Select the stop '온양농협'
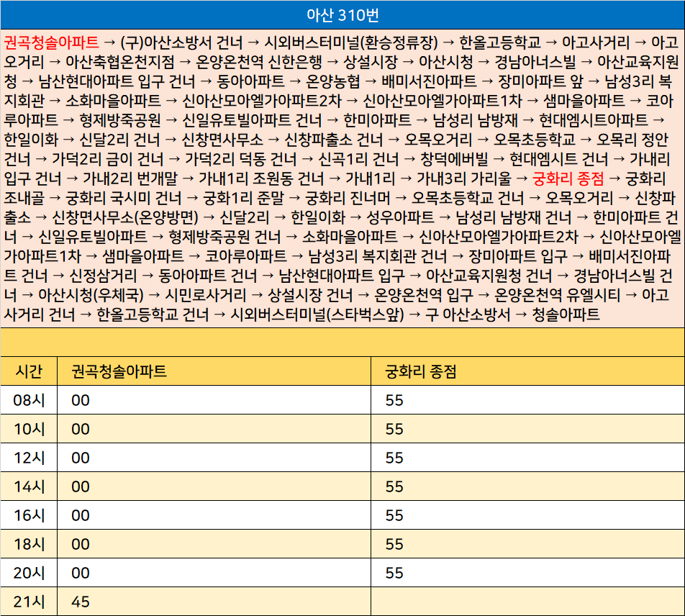The image size is (685, 616). pos(333,81)
